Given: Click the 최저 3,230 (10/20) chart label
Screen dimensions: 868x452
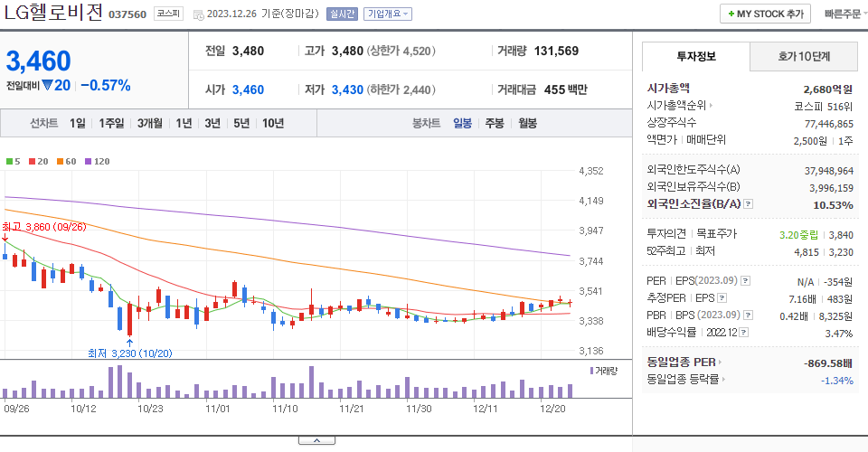Looking at the screenshot, I should [x=130, y=353].
